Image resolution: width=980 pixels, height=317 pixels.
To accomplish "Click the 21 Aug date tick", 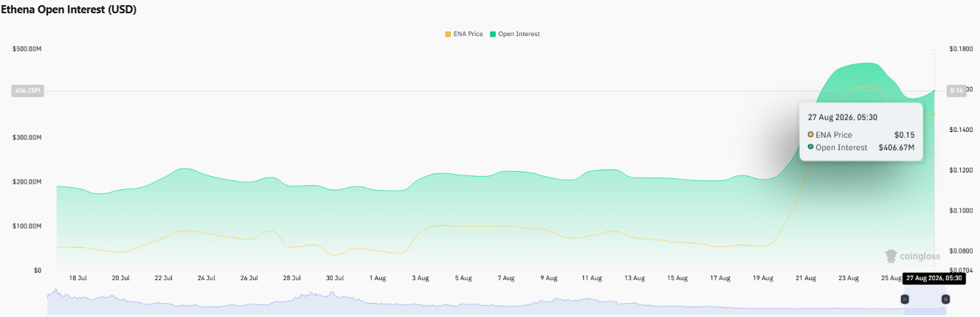I will pos(806,279).
